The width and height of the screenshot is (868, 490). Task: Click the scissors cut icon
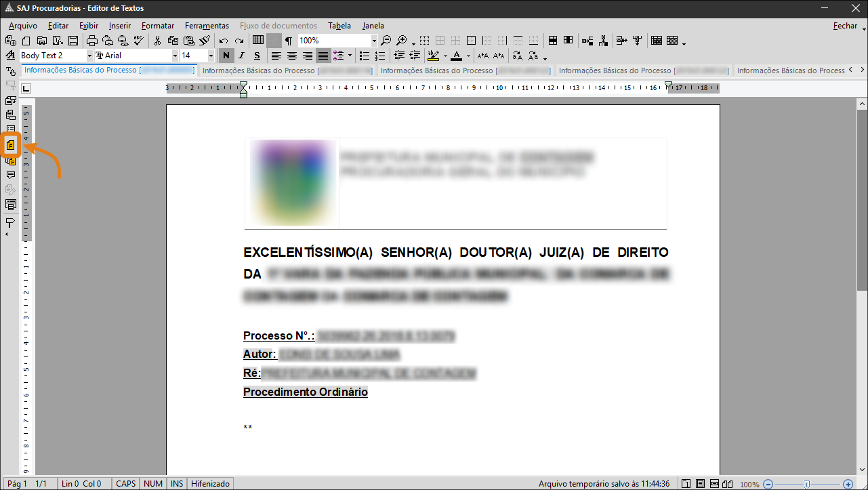(157, 41)
